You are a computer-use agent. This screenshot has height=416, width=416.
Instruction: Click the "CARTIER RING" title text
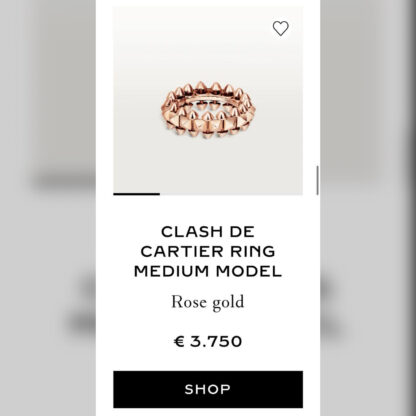click(x=208, y=252)
